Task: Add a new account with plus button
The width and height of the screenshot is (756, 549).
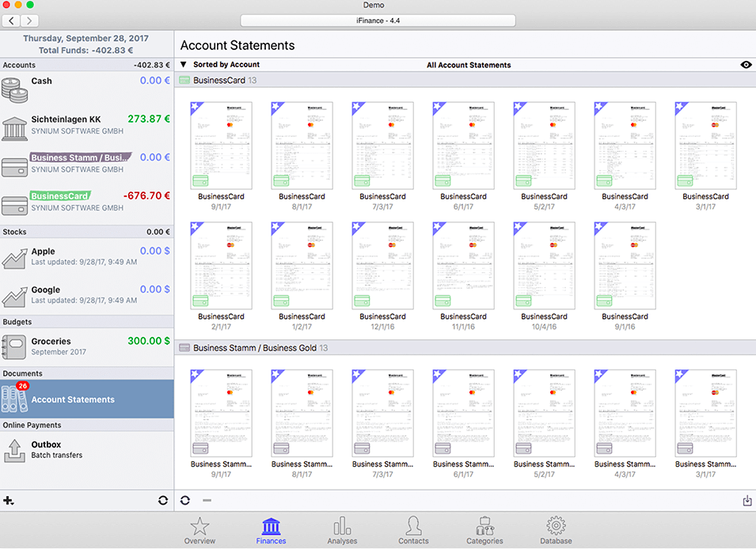Action: pyautogui.click(x=8, y=500)
